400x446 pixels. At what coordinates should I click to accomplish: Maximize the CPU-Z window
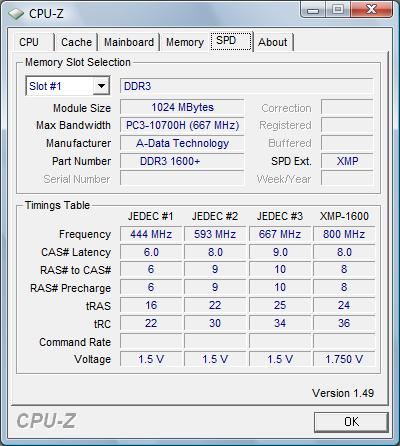[337, 10]
